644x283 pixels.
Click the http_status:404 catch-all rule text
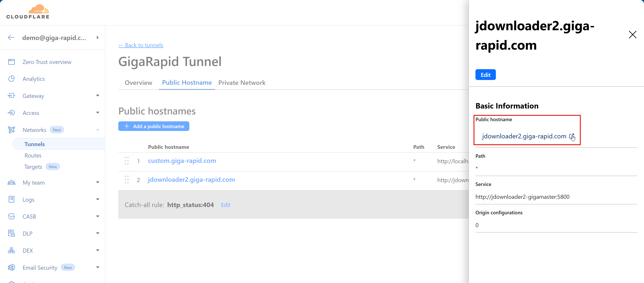[x=191, y=205]
